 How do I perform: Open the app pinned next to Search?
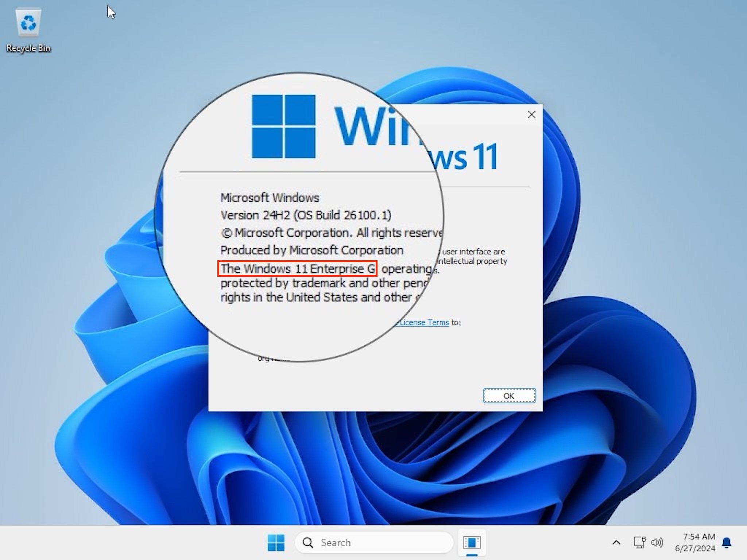coord(472,542)
